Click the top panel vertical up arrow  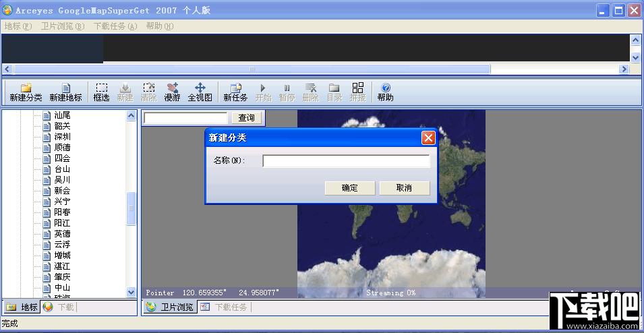635,40
